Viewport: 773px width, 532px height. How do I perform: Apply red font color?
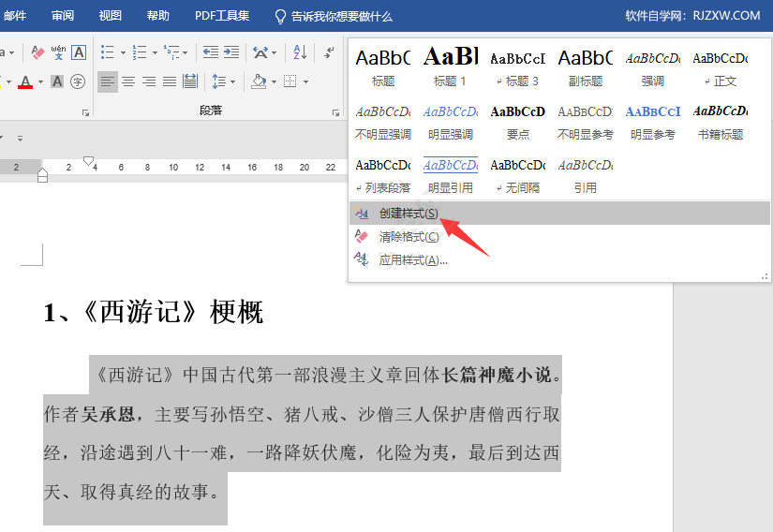click(25, 81)
